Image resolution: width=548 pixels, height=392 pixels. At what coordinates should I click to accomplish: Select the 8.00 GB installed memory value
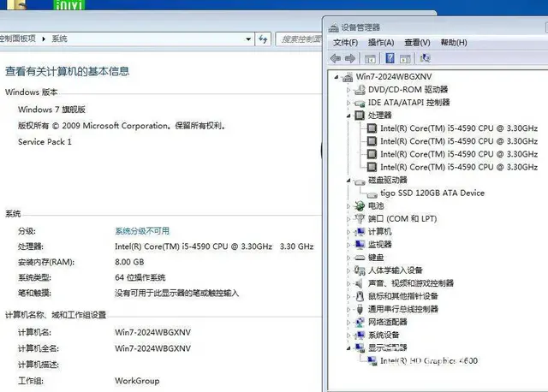[129, 262]
